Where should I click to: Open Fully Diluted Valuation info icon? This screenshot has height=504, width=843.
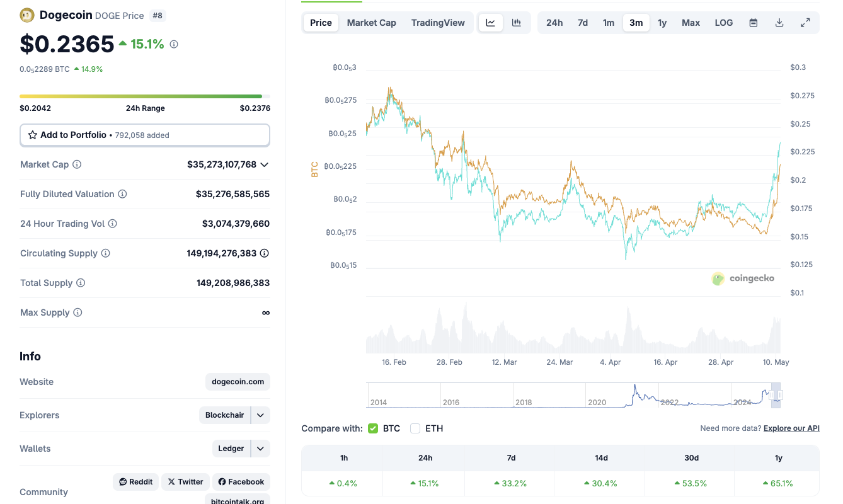click(x=122, y=194)
